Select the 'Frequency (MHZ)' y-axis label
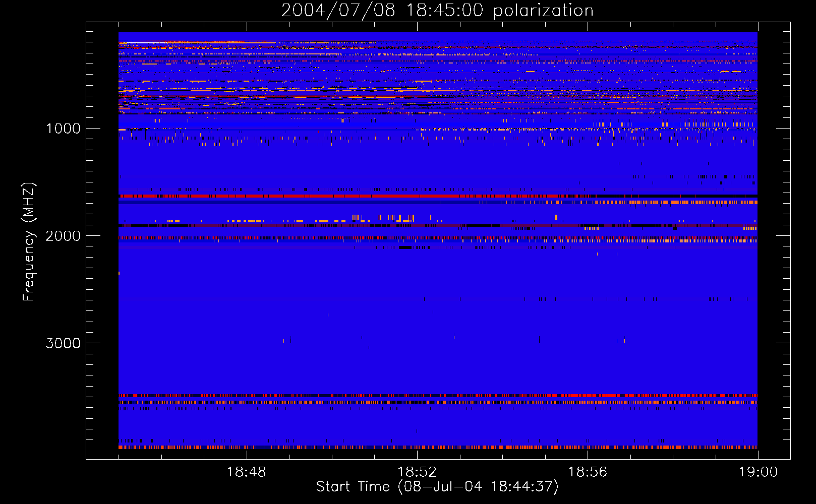Screen dimensions: 816x504 pos(29,242)
